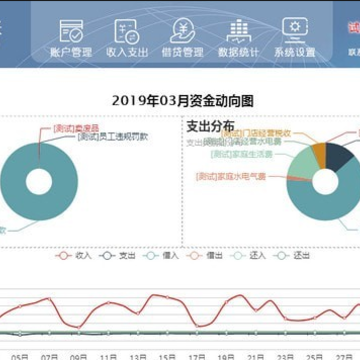Click the large teal income donut ring
Image resolution: width=360 pixels, height=360 pixels.
point(39,207)
